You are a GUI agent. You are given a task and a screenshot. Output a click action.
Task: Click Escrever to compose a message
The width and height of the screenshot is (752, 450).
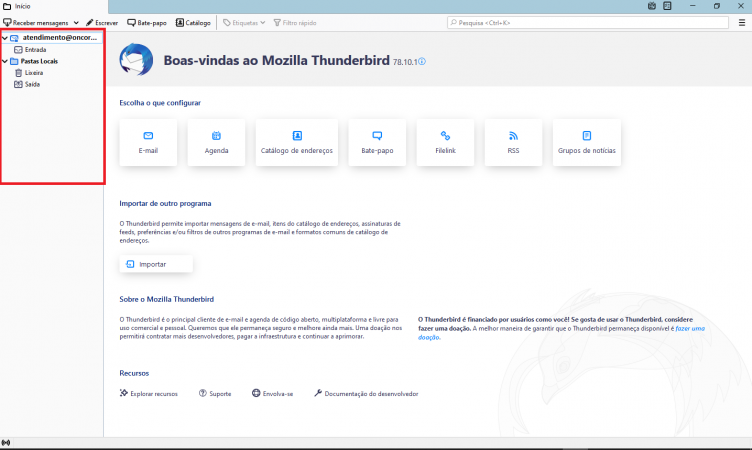click(x=102, y=23)
